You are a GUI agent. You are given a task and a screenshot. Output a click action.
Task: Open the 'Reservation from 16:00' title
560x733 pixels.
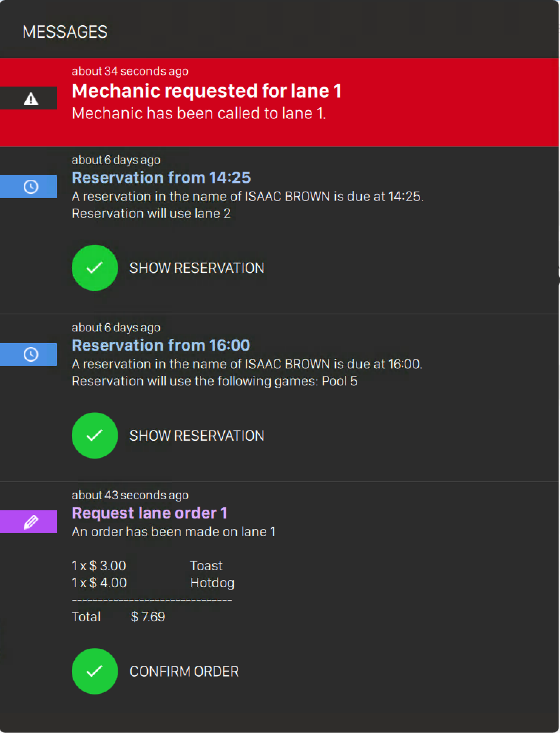click(161, 345)
